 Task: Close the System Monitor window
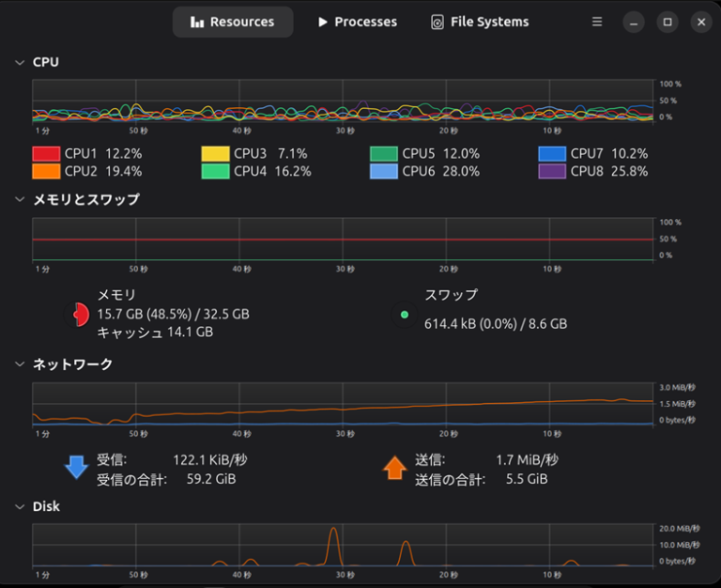point(701,23)
